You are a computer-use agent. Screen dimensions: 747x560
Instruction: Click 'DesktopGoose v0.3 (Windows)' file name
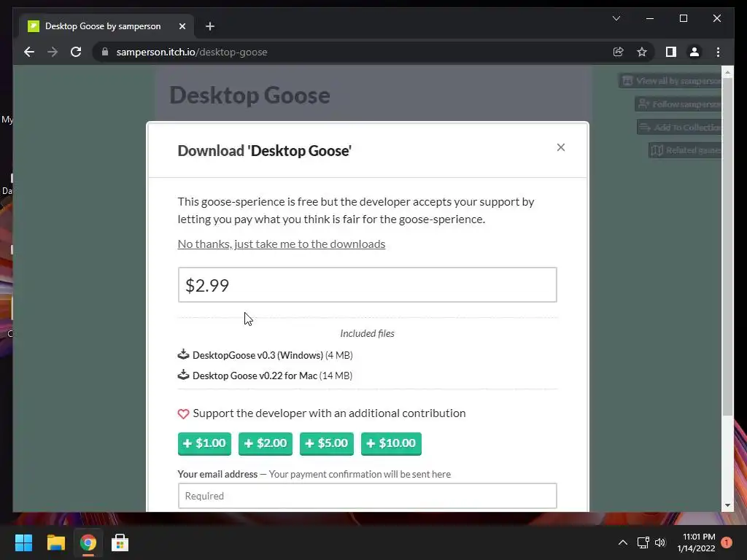pos(258,355)
